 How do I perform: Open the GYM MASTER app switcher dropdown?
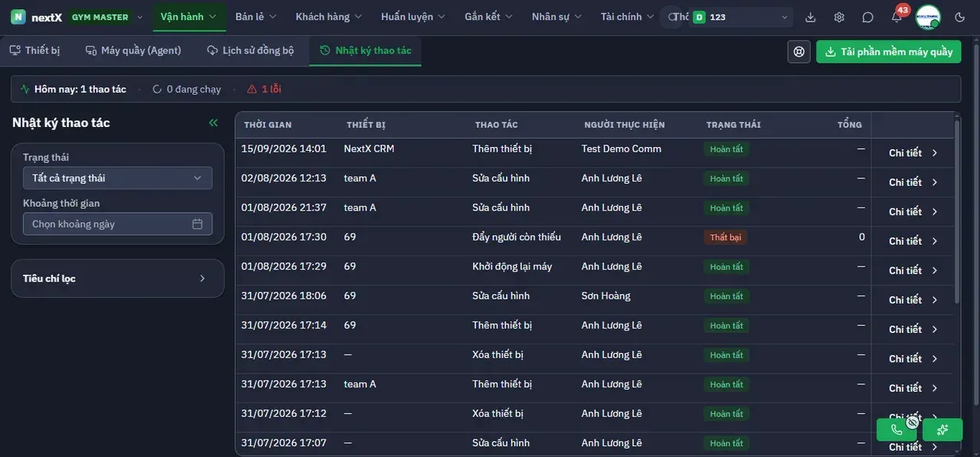[x=107, y=17]
